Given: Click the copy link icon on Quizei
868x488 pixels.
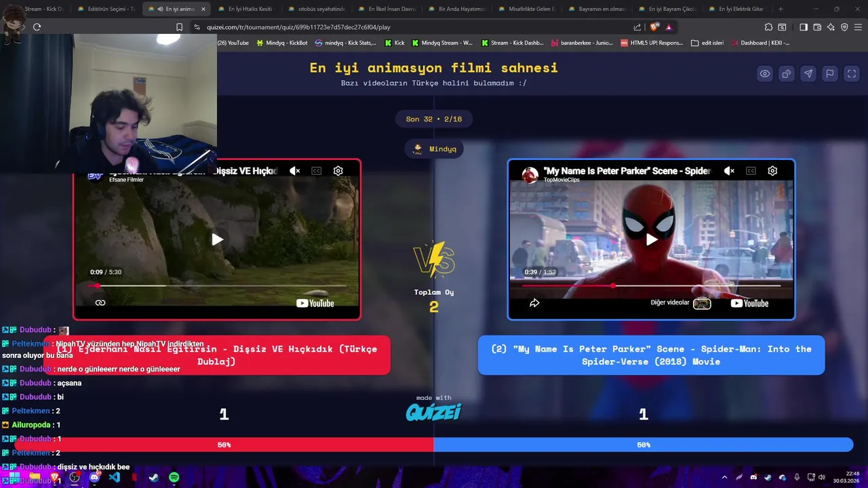Looking at the screenshot, I should [x=787, y=74].
